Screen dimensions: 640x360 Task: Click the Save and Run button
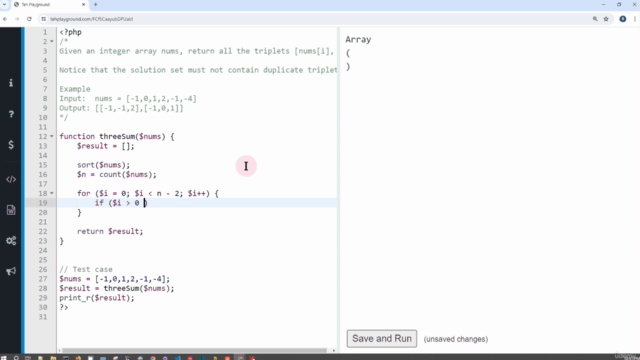(x=382, y=339)
